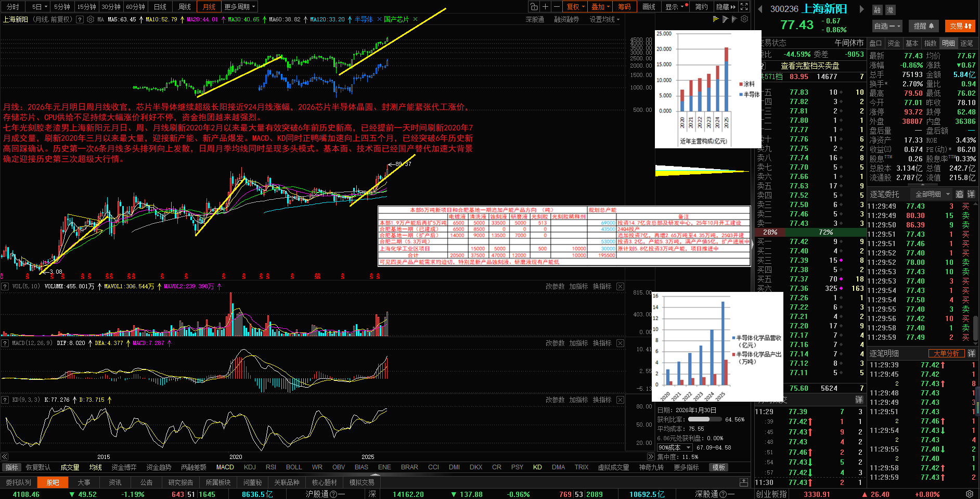Open the 设置均线 dropdown
Image resolution: width=980 pixels, height=499 pixels.
click(604, 19)
